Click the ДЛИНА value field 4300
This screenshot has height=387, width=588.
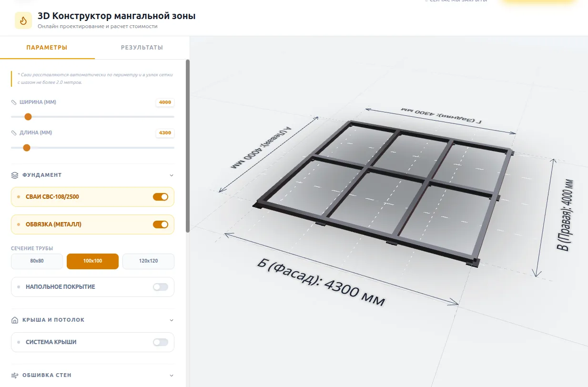(x=165, y=133)
